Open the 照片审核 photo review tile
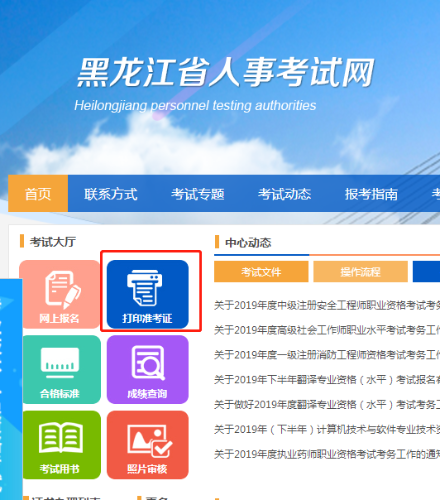Viewport: 440px width, 500px height. pos(148,445)
